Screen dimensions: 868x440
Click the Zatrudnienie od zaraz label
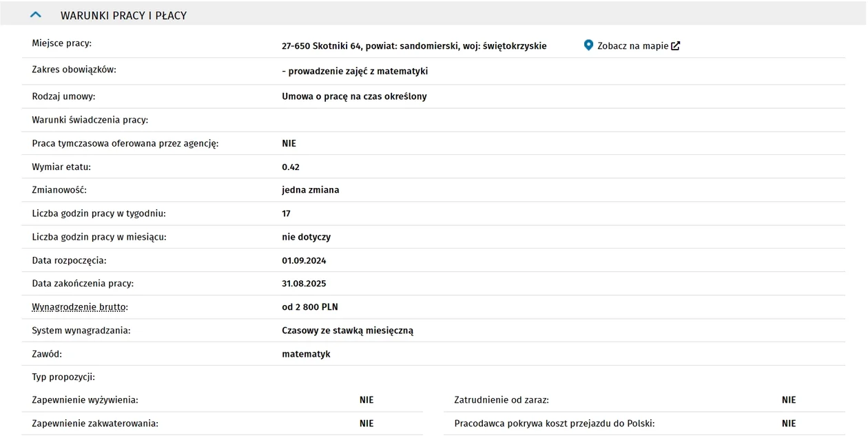pos(502,400)
